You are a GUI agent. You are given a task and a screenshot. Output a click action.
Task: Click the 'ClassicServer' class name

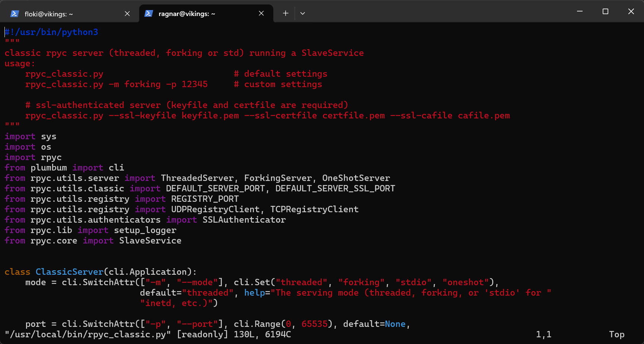pyautogui.click(x=70, y=272)
